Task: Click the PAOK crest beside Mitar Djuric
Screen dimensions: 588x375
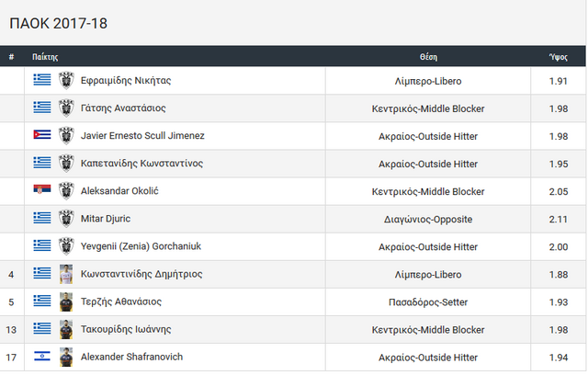Action: (x=66, y=219)
